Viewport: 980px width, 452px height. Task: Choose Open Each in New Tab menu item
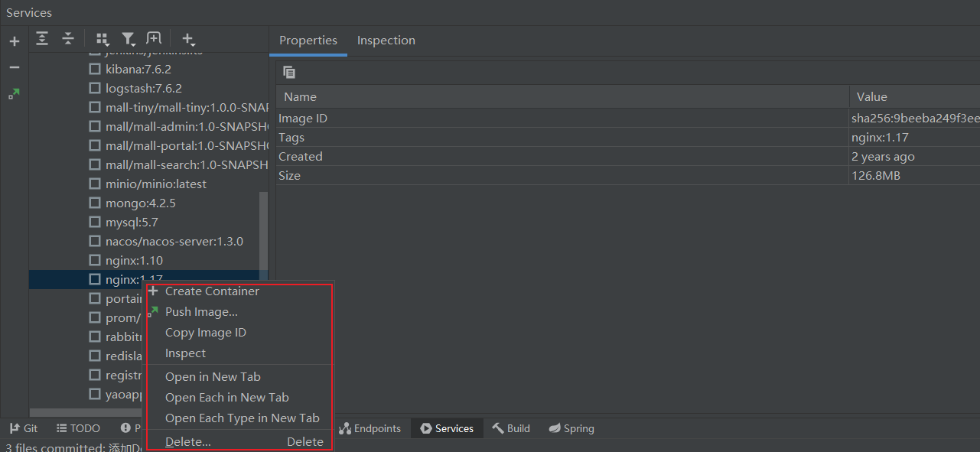tap(239, 398)
